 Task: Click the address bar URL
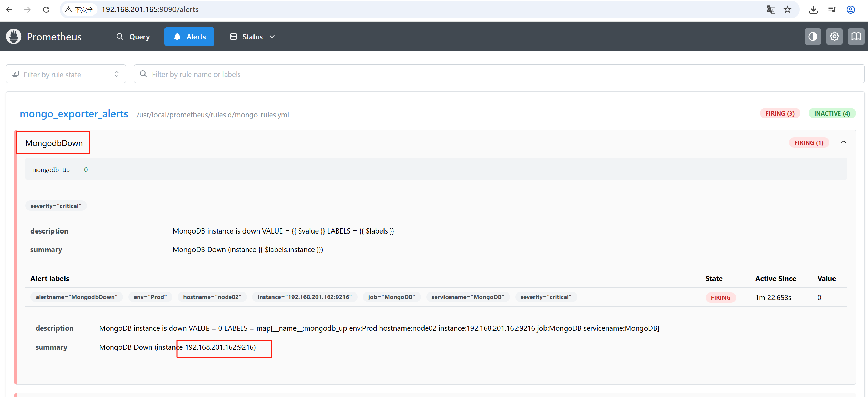(150, 10)
